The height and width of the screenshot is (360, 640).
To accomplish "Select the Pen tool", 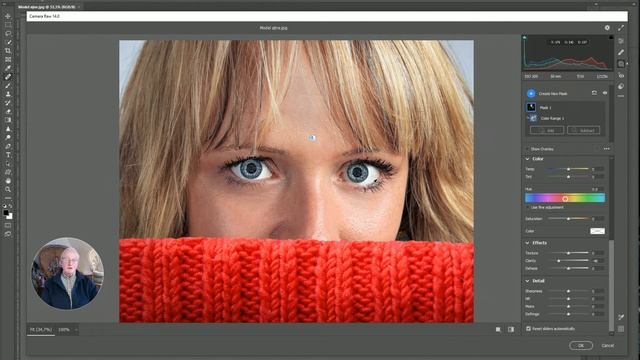I will pos(8,146).
